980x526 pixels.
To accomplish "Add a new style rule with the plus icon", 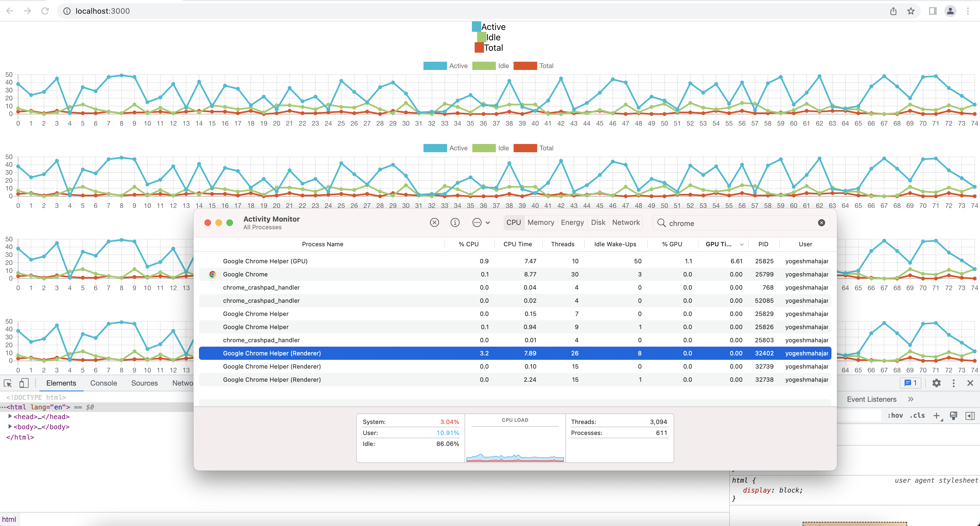I will click(x=937, y=415).
